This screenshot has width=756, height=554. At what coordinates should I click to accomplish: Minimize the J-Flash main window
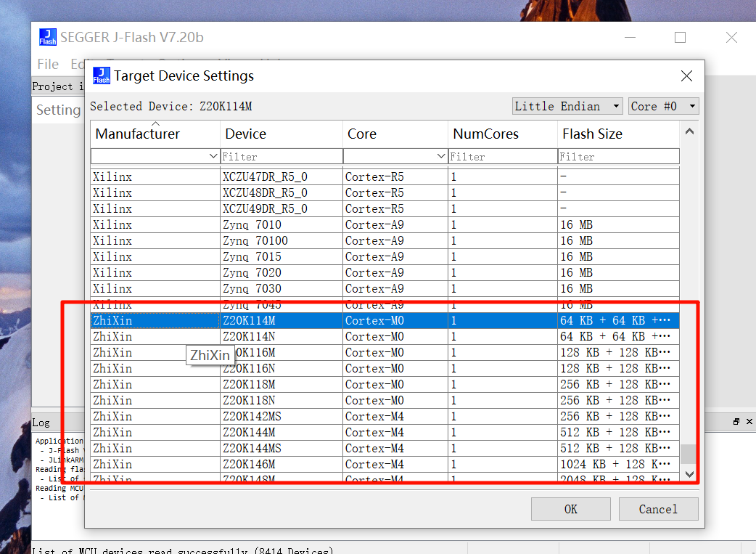[630, 37]
